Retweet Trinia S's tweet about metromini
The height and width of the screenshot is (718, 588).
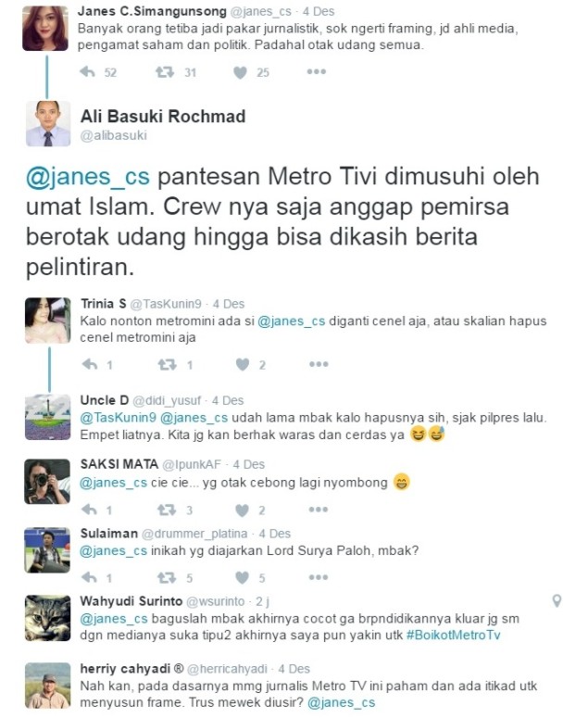pos(167,364)
